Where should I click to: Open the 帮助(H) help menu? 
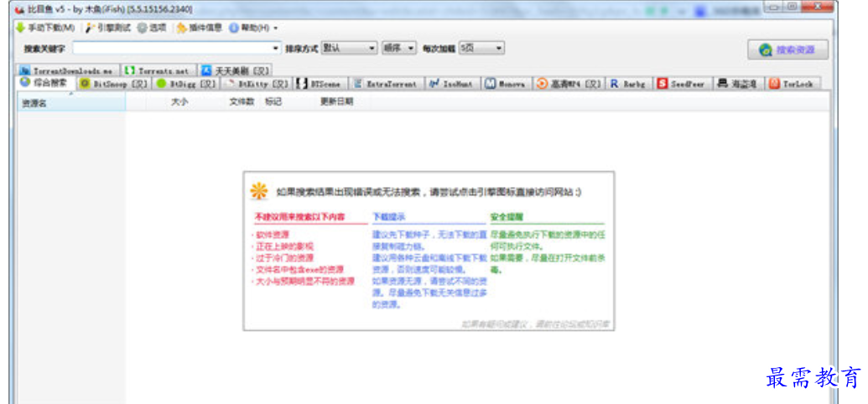tap(253, 28)
